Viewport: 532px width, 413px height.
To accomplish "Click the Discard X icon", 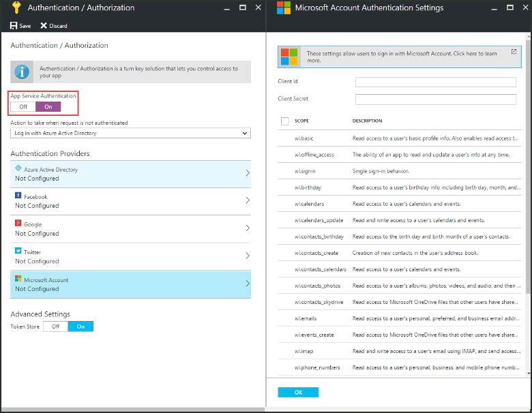I will [44, 26].
